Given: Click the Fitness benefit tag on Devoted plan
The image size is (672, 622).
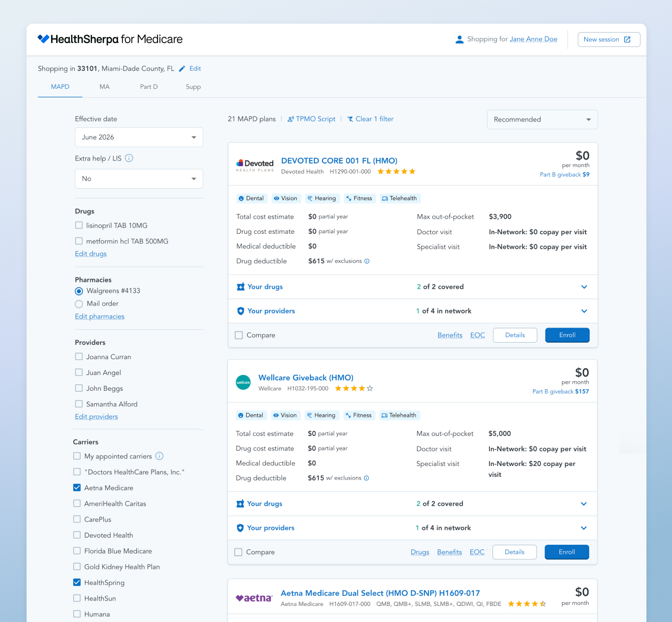Looking at the screenshot, I should pyautogui.click(x=359, y=199).
